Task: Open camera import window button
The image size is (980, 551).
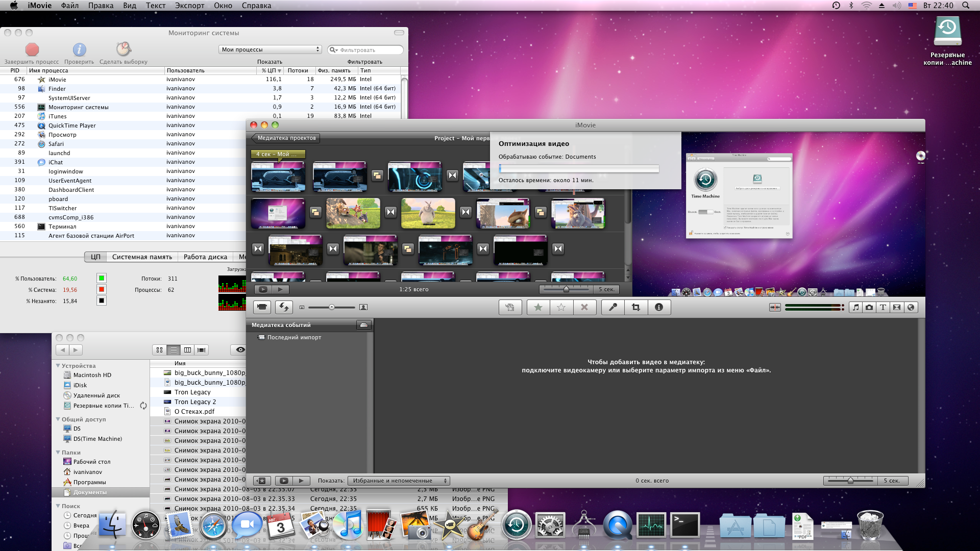Action: pyautogui.click(x=262, y=307)
